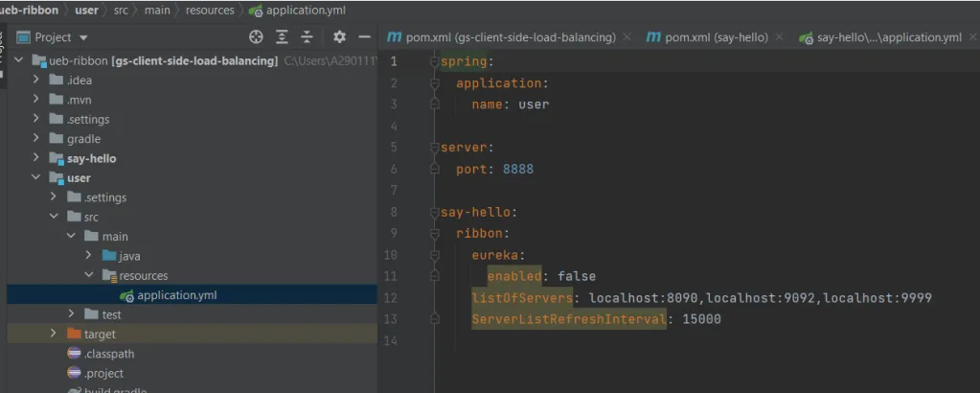Expand .settings folder under user module
This screenshot has width=980, height=393.
[53, 197]
